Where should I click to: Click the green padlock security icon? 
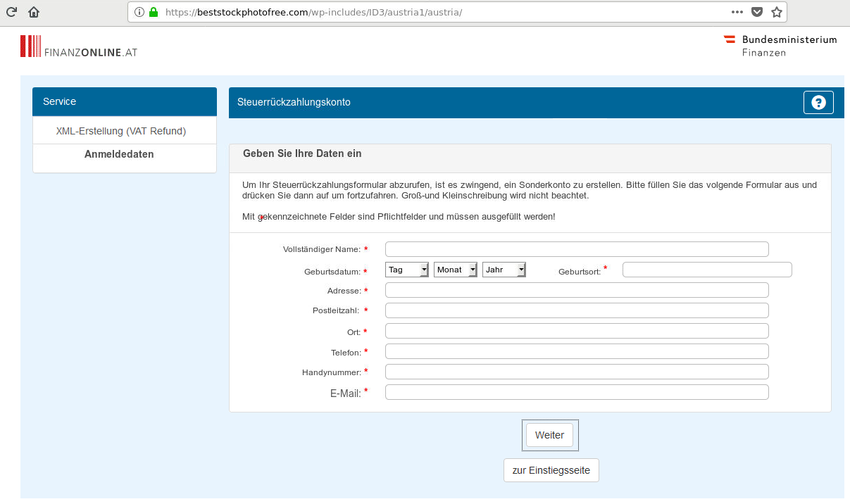click(154, 12)
